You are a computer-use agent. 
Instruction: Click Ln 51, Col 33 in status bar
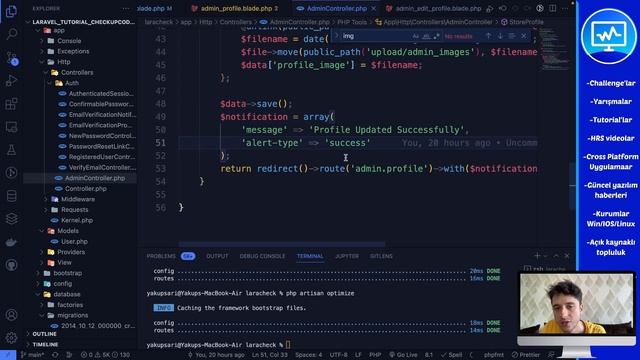point(269,355)
